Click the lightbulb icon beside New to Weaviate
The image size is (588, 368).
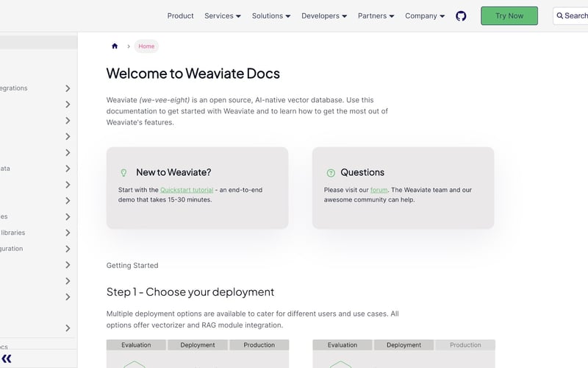coord(123,172)
